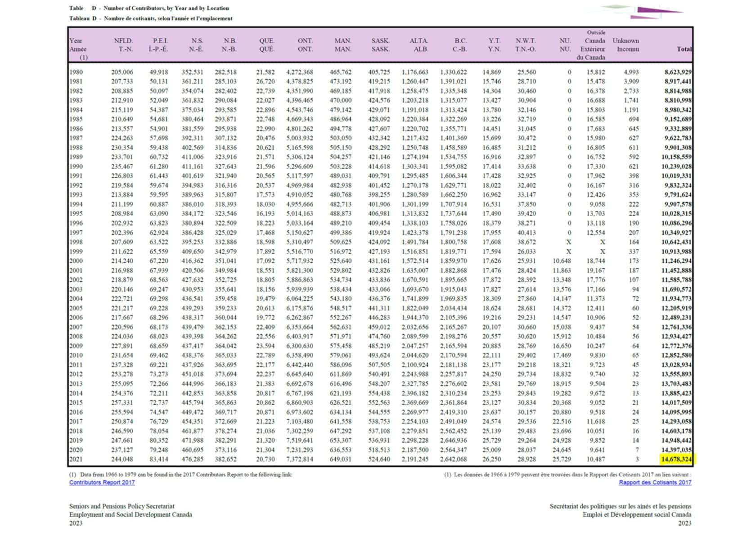The image size is (756, 540).
Task: Click the Year Année column header
Action: [x=78, y=49]
